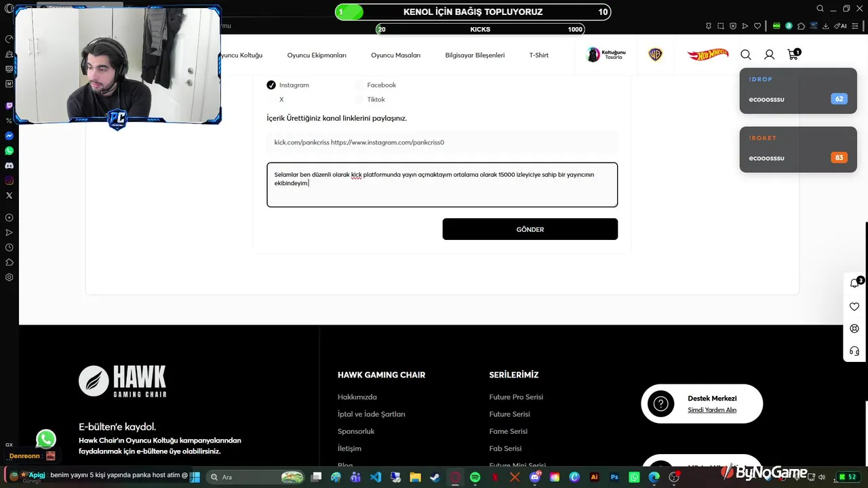The image size is (868, 488).
Task: Click the GÖNDER submit button
Action: point(530,229)
